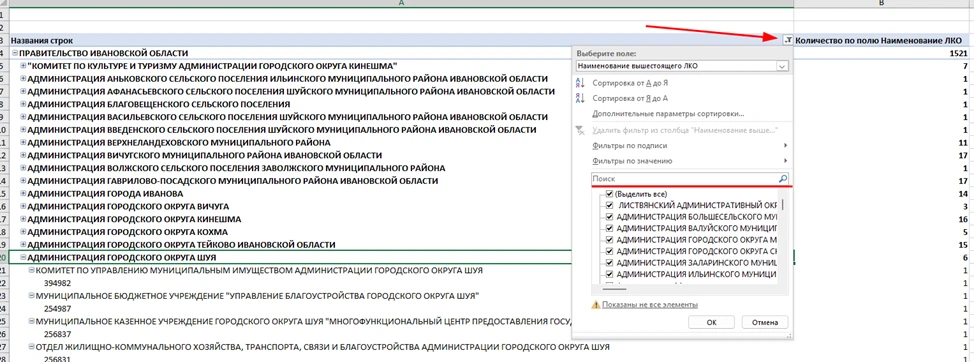Uncheck АДМИНИСТРАЦИЯ ИЛЬИНСКОГО МУНИЦИ checkbox

(x=609, y=273)
